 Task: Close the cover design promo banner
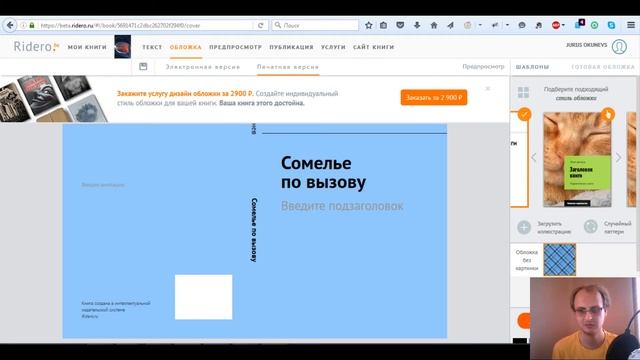click(488, 89)
